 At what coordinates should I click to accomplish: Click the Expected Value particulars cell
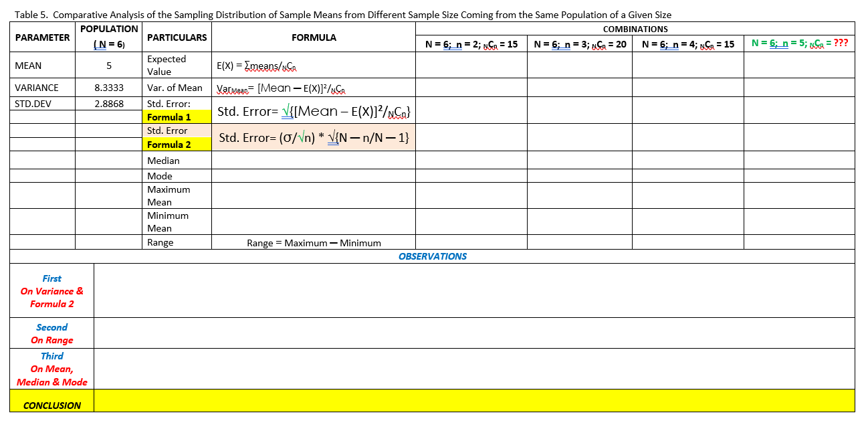[177, 66]
